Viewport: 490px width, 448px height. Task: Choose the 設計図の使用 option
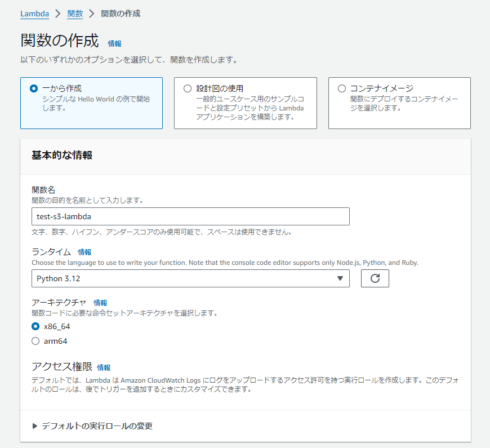tap(187, 87)
